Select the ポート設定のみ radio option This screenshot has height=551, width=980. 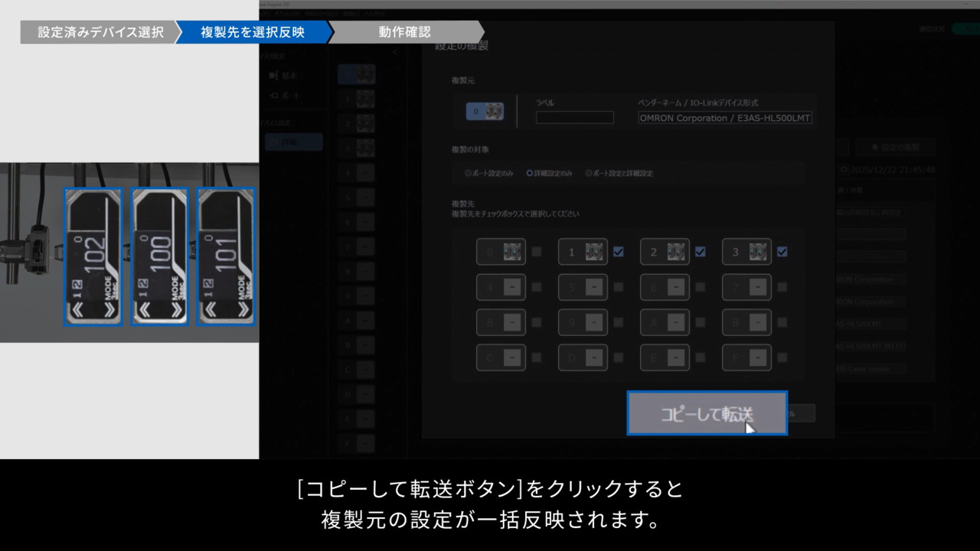(468, 173)
